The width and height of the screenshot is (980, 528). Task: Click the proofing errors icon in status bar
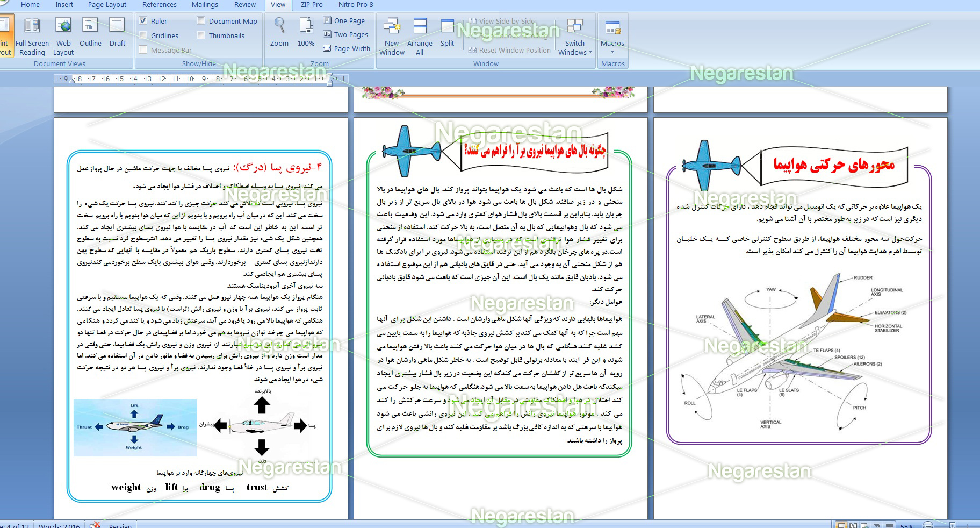pyautogui.click(x=95, y=525)
